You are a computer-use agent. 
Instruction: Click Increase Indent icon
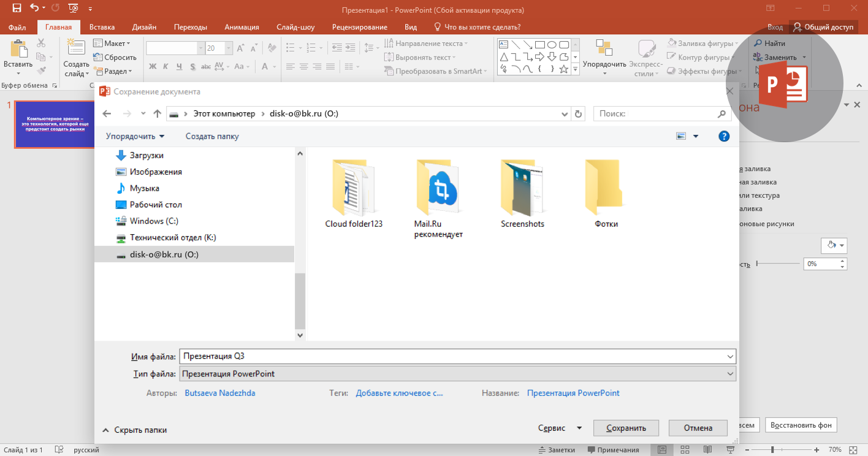tap(349, 47)
